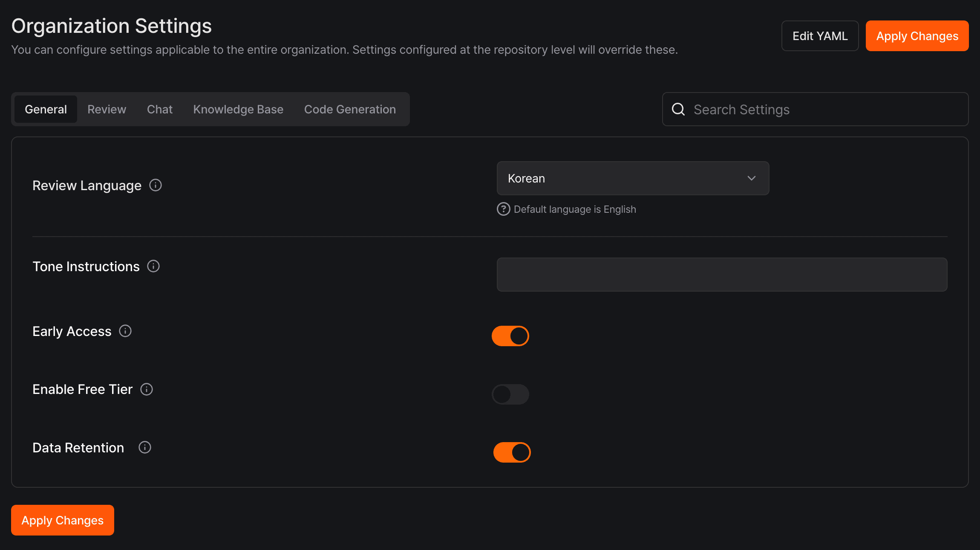Turn off the Early Access toggle
Image resolution: width=980 pixels, height=550 pixels.
[510, 336]
